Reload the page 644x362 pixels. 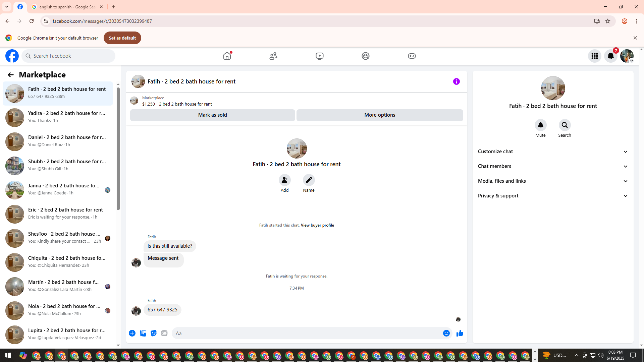[32, 21]
